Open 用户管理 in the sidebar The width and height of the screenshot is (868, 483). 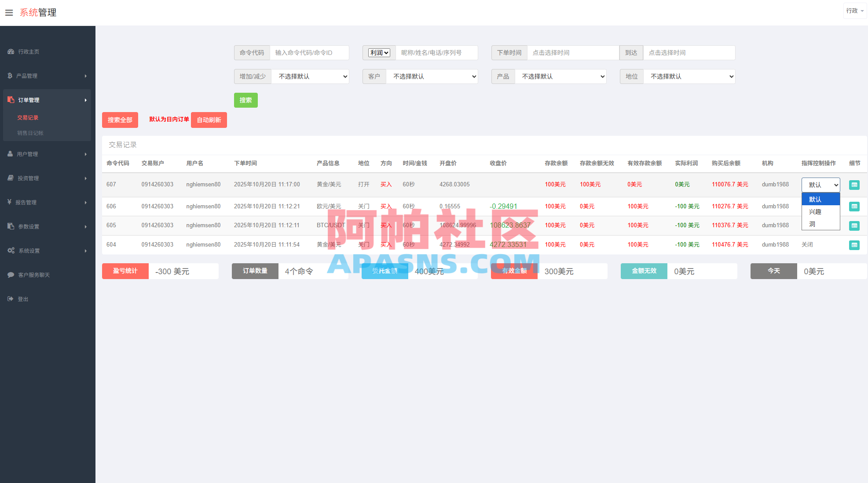tap(28, 154)
